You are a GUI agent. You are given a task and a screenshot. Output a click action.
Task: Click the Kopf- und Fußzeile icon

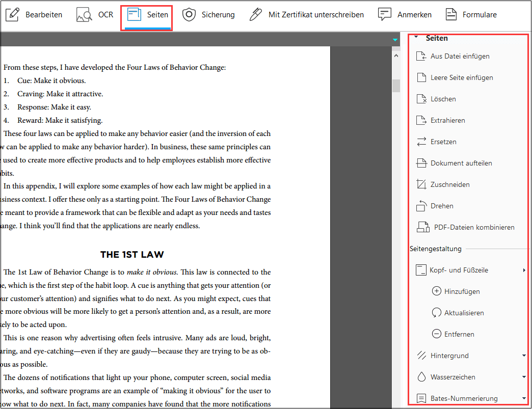[x=421, y=270]
